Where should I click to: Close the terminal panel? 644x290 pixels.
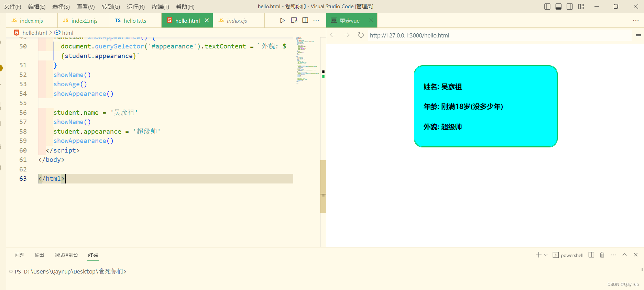click(636, 255)
